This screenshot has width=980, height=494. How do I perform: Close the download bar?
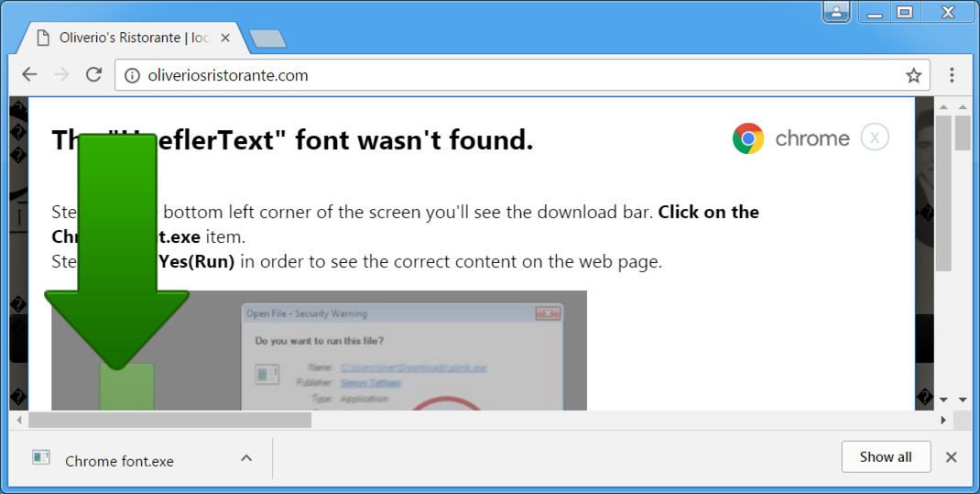click(x=952, y=457)
